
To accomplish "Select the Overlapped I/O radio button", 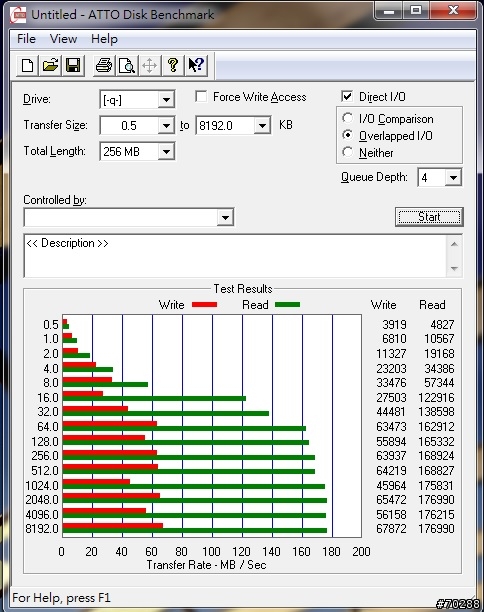I will coord(347,135).
